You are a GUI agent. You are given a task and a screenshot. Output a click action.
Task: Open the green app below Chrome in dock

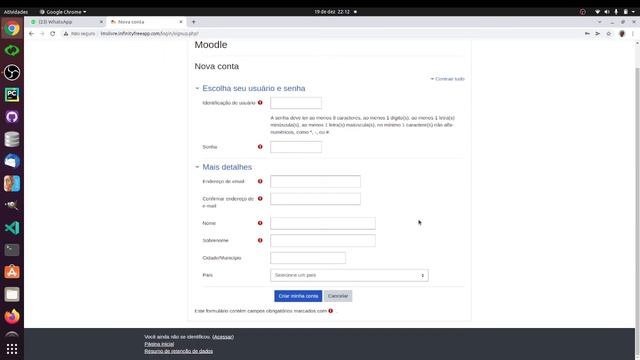pos(12,51)
